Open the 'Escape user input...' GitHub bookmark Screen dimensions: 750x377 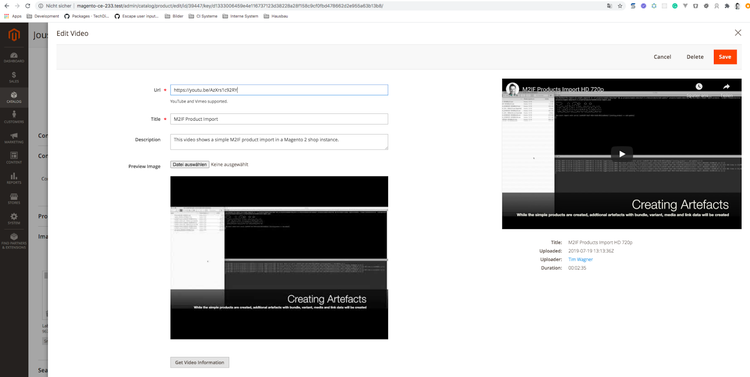[137, 16]
